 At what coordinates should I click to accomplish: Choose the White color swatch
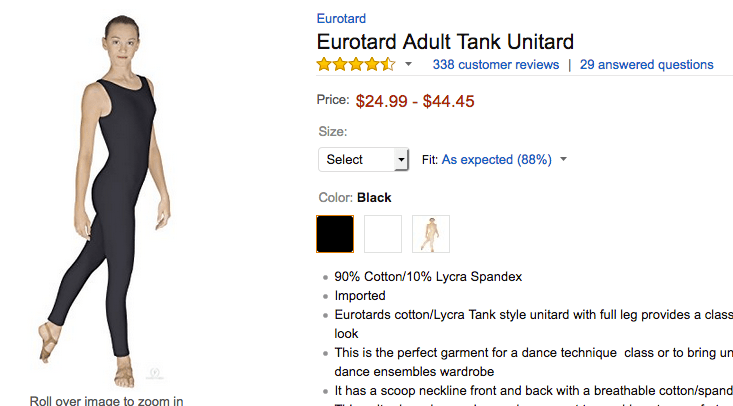(383, 234)
